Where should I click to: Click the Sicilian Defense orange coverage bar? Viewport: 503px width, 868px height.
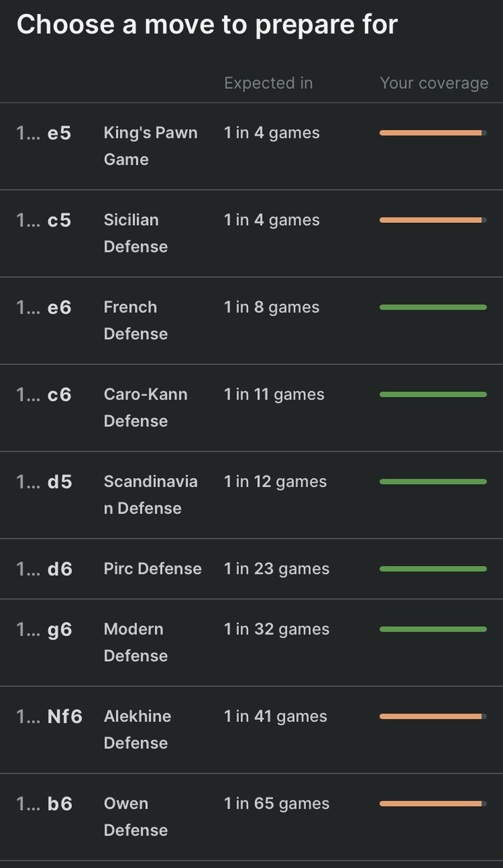pos(432,220)
